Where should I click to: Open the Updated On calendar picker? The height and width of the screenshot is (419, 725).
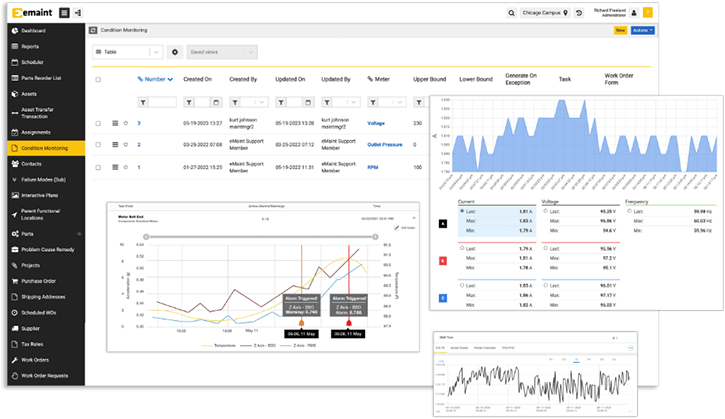[x=308, y=102]
